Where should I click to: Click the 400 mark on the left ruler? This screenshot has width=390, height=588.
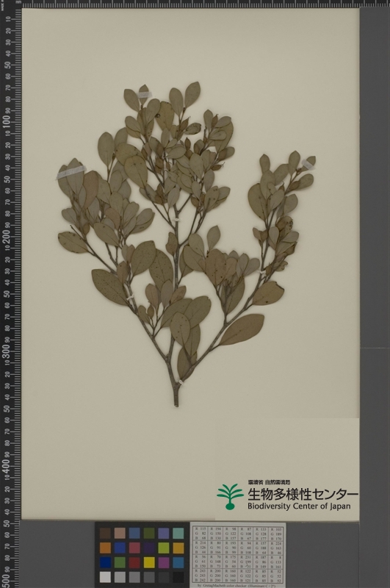click(7, 465)
